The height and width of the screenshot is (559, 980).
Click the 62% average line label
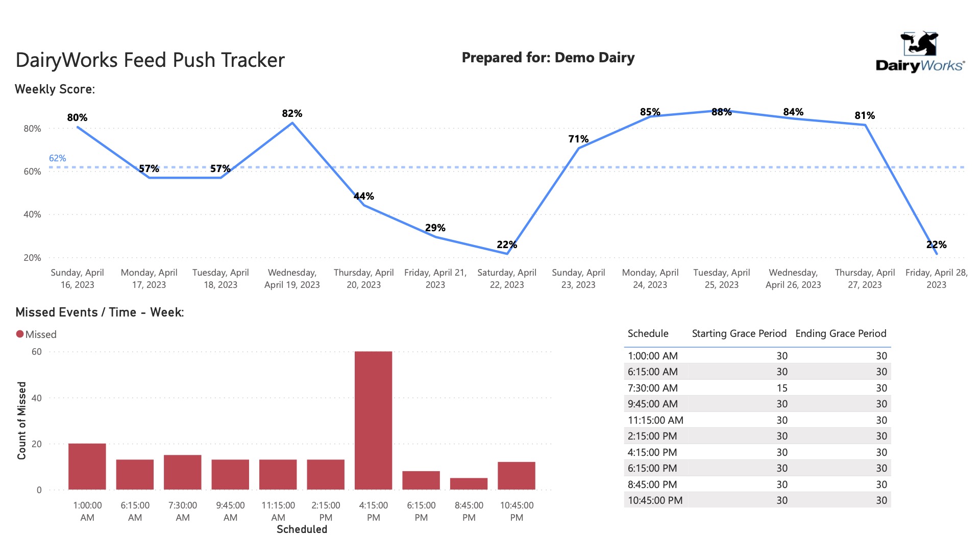coord(58,158)
